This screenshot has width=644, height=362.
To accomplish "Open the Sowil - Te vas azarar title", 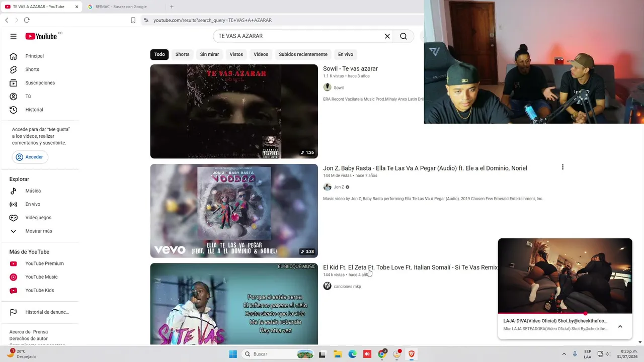I will pos(350,69).
